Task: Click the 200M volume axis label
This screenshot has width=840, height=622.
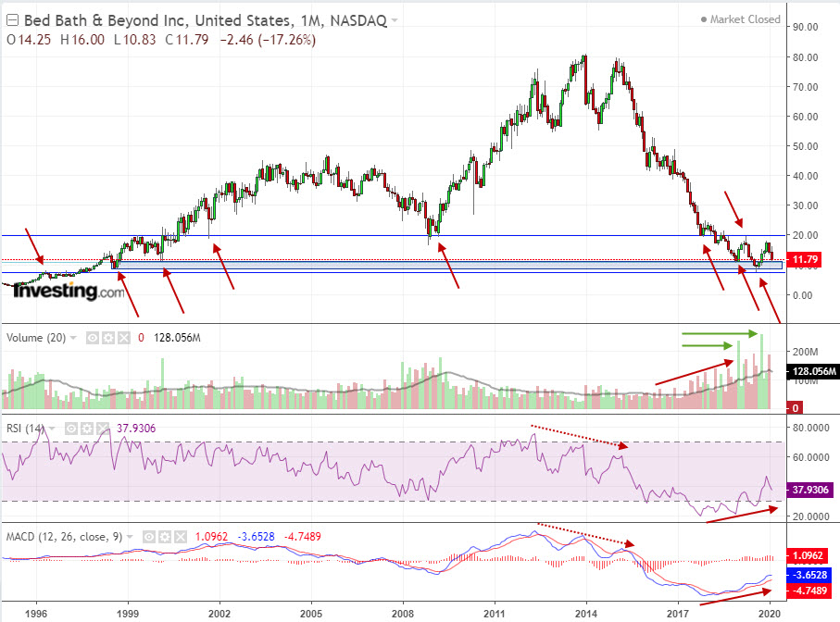Action: [805, 352]
